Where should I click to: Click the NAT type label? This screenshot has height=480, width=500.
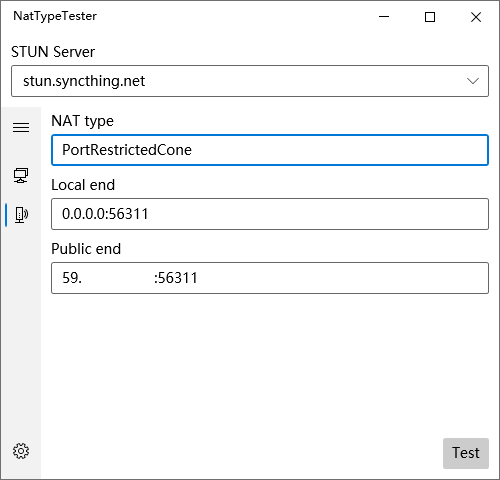coord(82,121)
